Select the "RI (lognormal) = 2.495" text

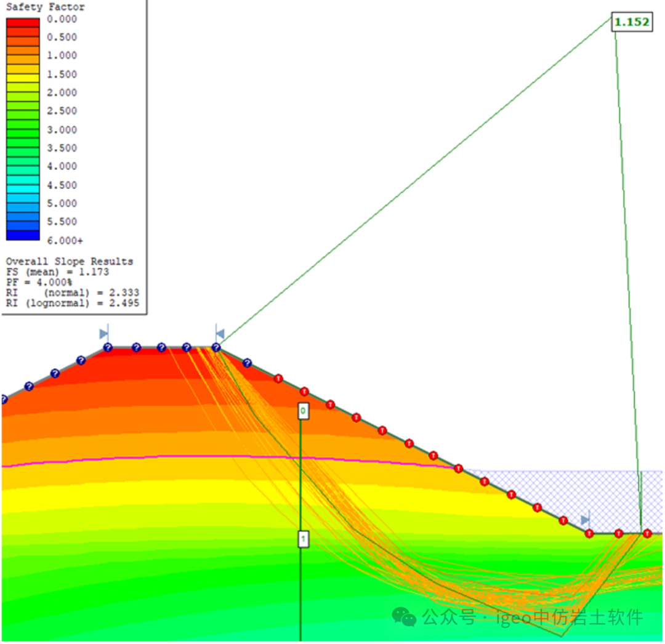(x=72, y=303)
